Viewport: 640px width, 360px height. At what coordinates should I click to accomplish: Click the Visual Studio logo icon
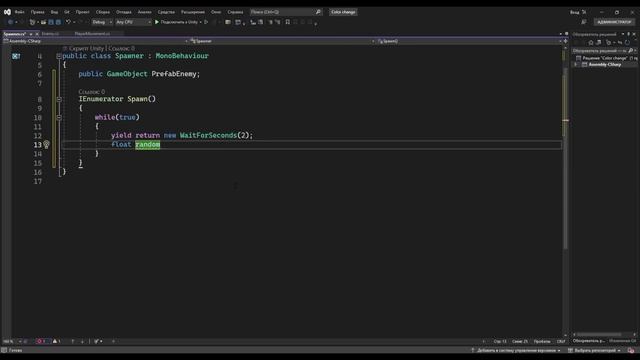[x=7, y=12]
